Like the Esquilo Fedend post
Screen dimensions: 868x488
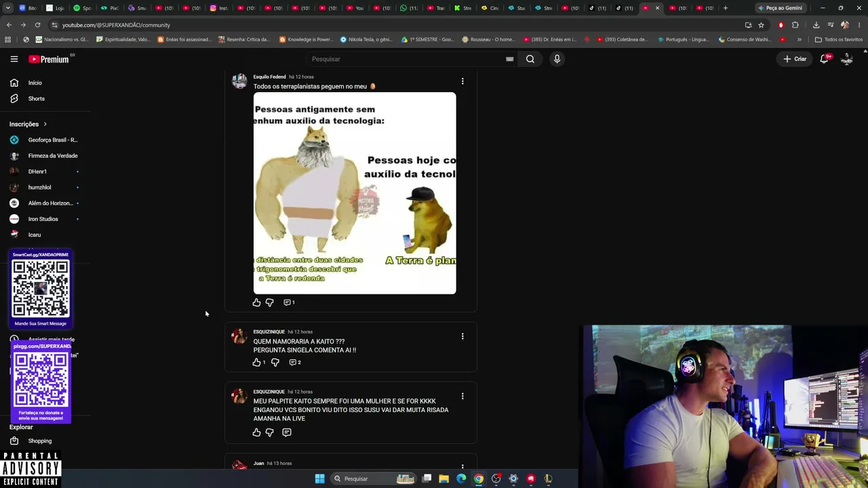coord(256,302)
